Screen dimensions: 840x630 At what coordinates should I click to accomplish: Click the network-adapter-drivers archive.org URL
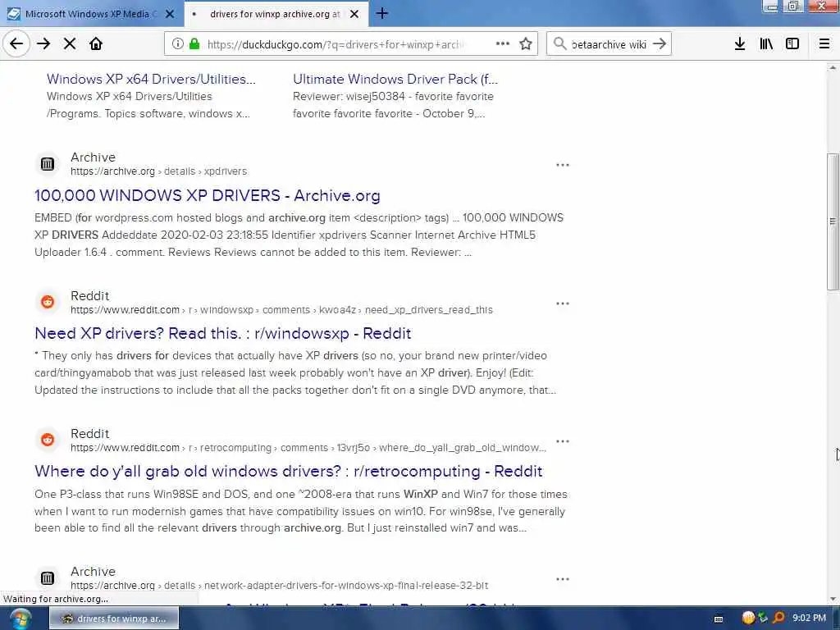pos(279,586)
